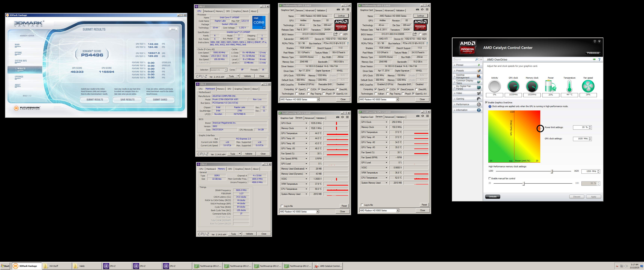
Task: Click Performance gauge icon in Catalyst sidebar
Action: pos(479,104)
